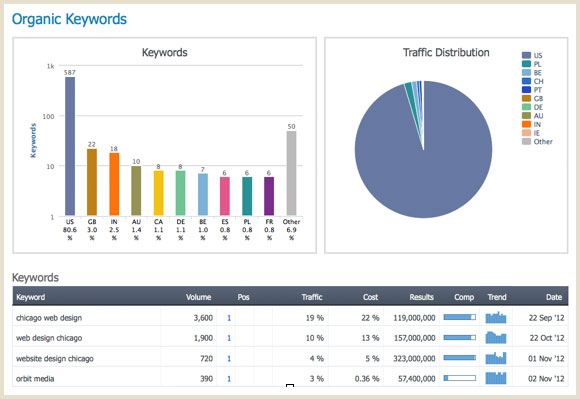Open position link for orbit media
The image size is (580, 399).
click(229, 379)
